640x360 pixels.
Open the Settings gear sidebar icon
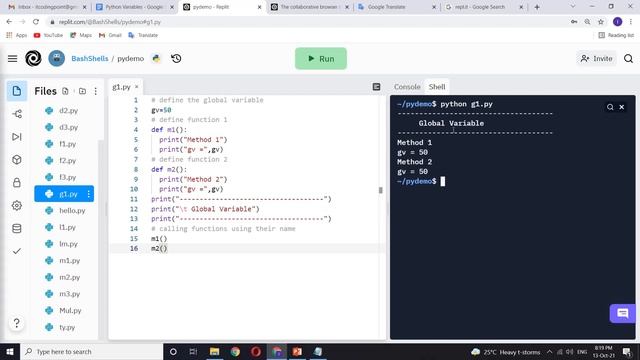click(17, 205)
